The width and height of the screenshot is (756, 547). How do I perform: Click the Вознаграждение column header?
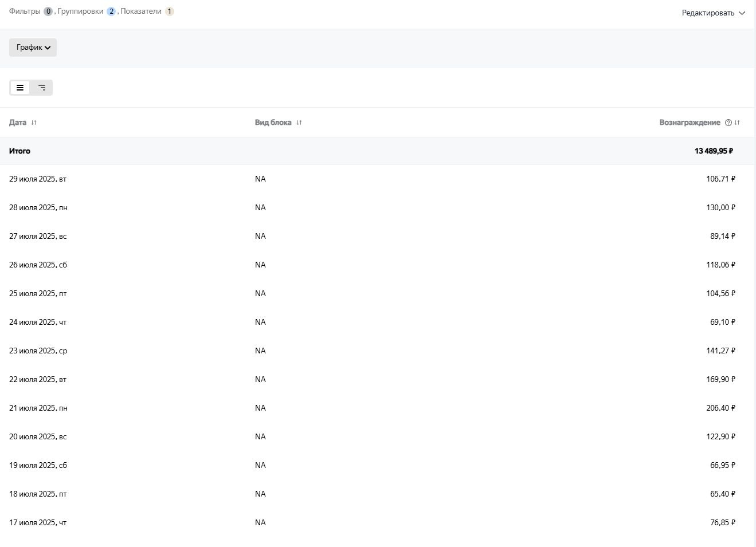tap(690, 123)
